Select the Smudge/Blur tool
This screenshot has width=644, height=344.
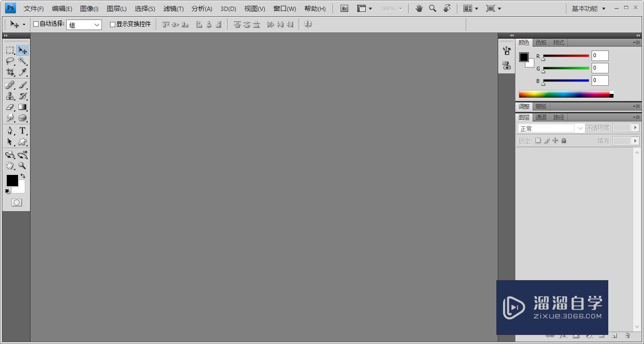pos(10,118)
